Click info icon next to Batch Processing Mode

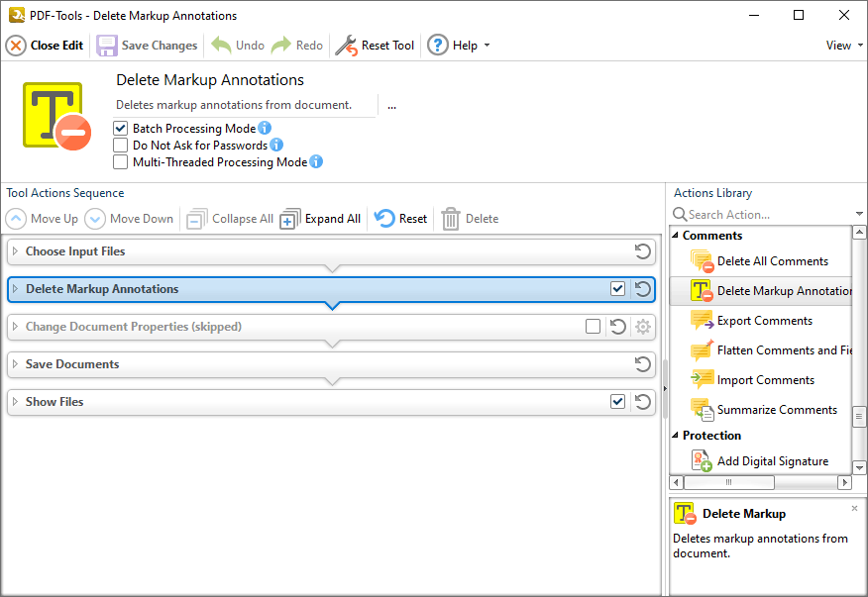265,128
